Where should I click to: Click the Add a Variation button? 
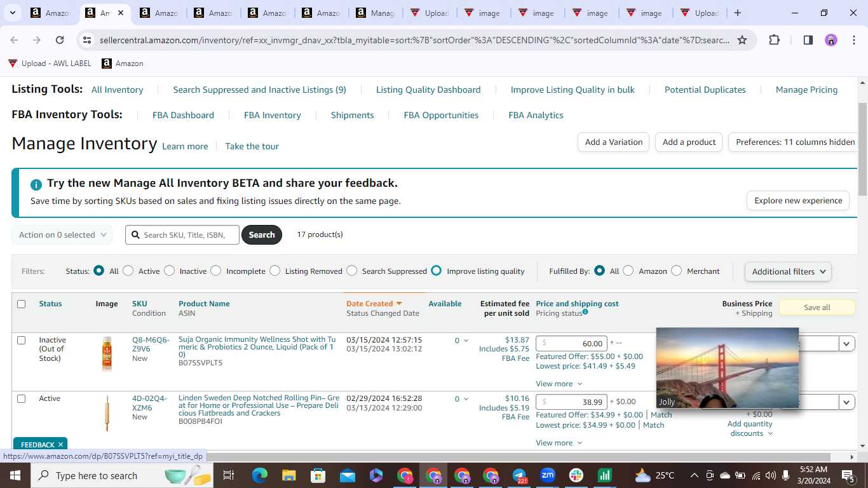(613, 142)
